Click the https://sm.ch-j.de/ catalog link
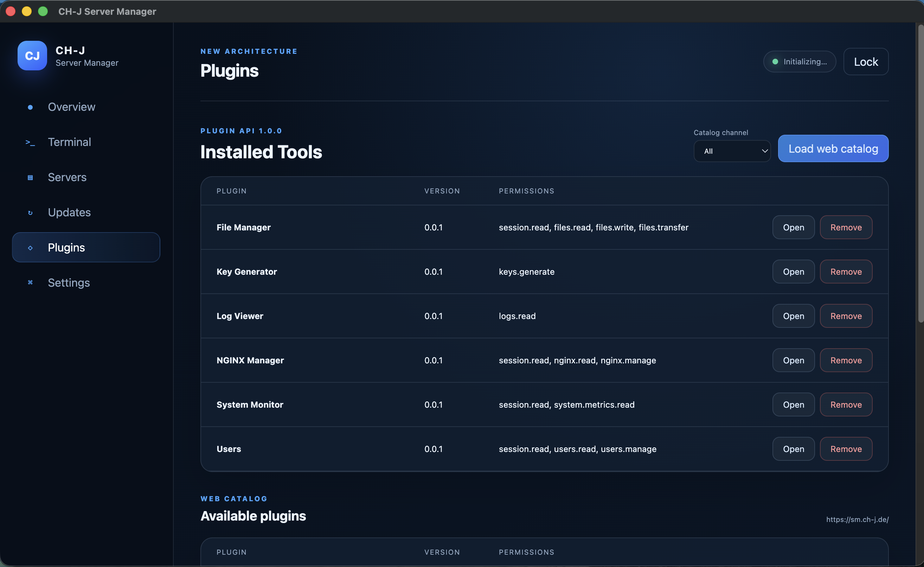The width and height of the screenshot is (924, 567). 857,520
